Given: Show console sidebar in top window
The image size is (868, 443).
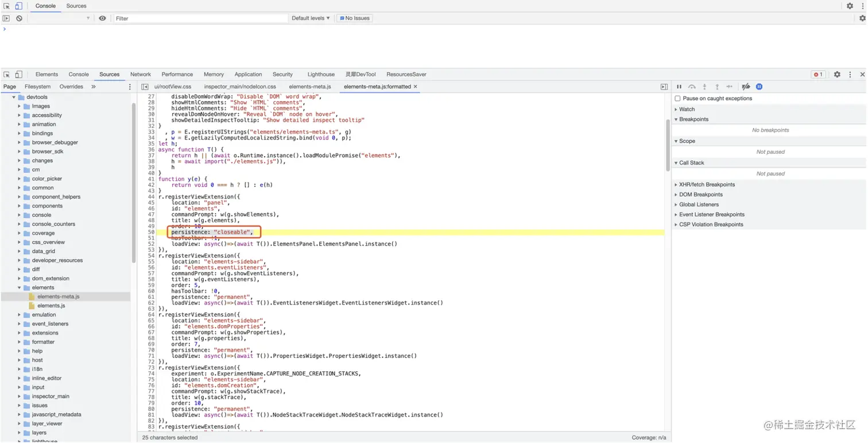Looking at the screenshot, I should click(6, 18).
